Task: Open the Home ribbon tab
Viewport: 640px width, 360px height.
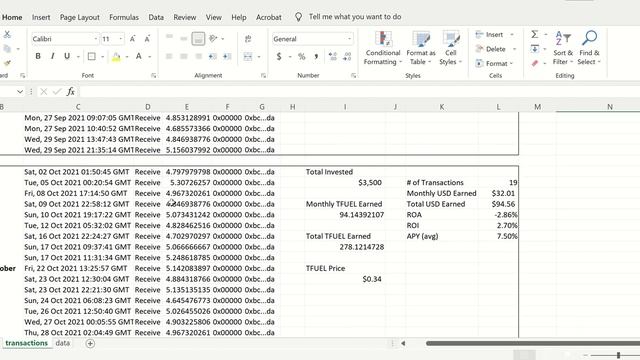Action: click(12, 17)
